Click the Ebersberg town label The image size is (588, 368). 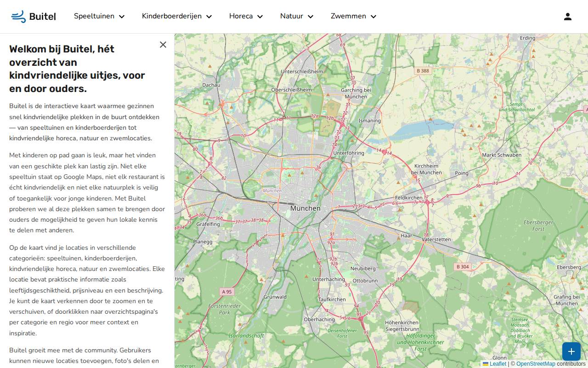click(569, 267)
